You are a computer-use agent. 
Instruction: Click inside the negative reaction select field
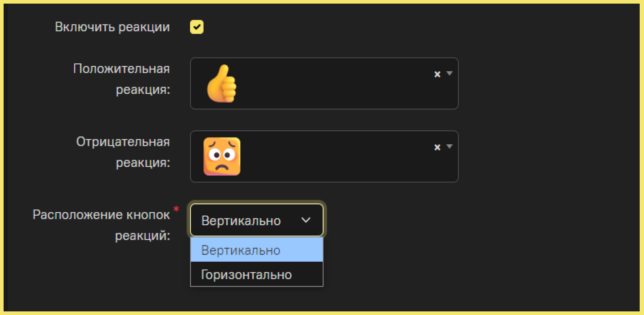(x=324, y=156)
